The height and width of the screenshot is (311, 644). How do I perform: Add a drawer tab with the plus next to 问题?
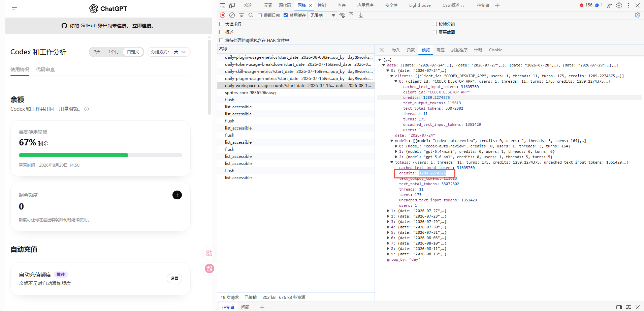pyautogui.click(x=262, y=307)
